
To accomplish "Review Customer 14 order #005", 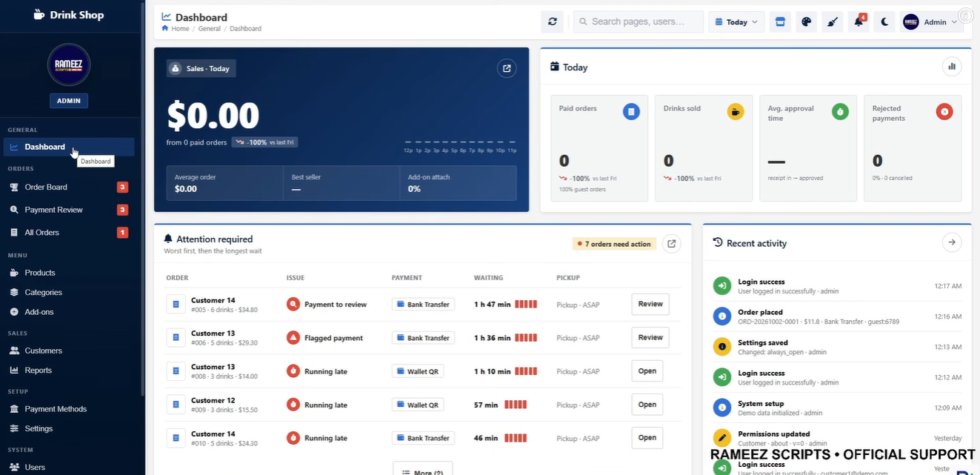I will click(x=650, y=304).
